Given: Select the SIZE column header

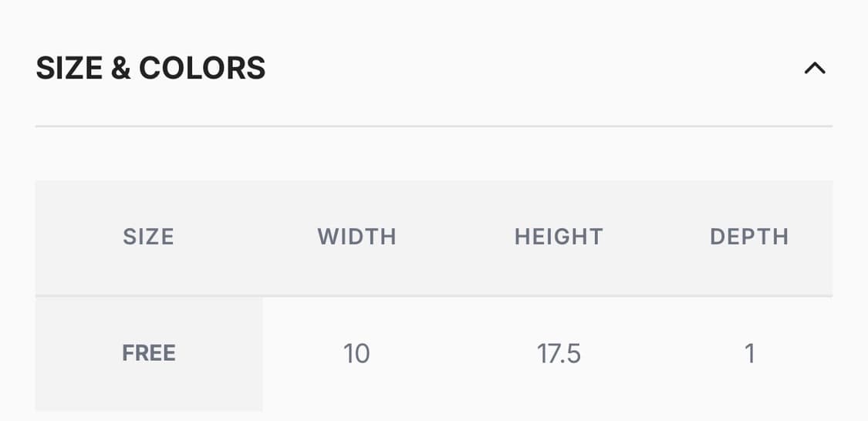Looking at the screenshot, I should pyautogui.click(x=148, y=237).
